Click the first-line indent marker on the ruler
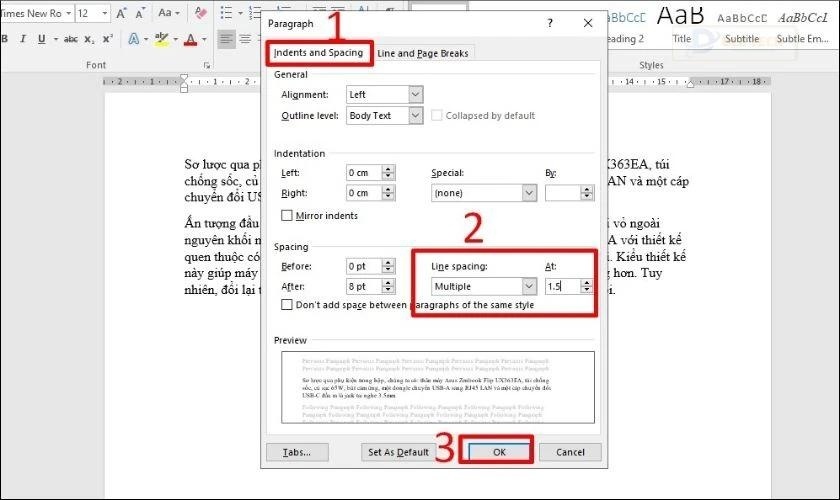Screen dimensions: 840x500 [184, 78]
